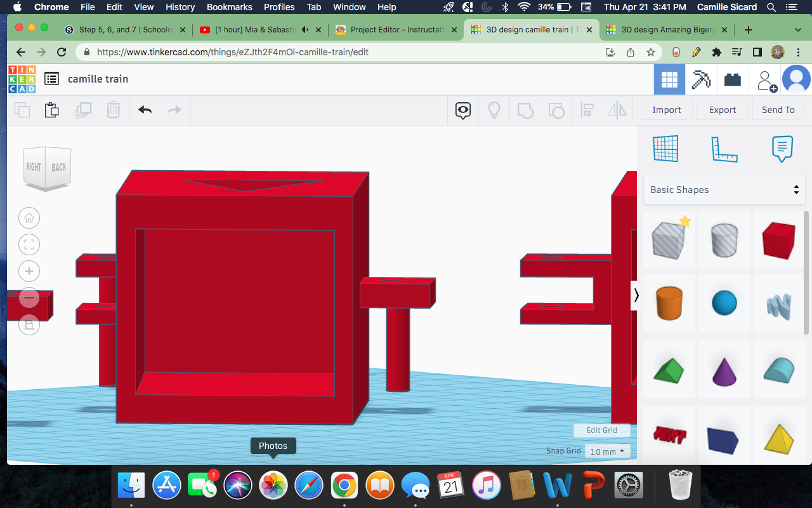The height and width of the screenshot is (508, 812).
Task: Pick the teal Round Roof shape
Action: click(x=778, y=370)
